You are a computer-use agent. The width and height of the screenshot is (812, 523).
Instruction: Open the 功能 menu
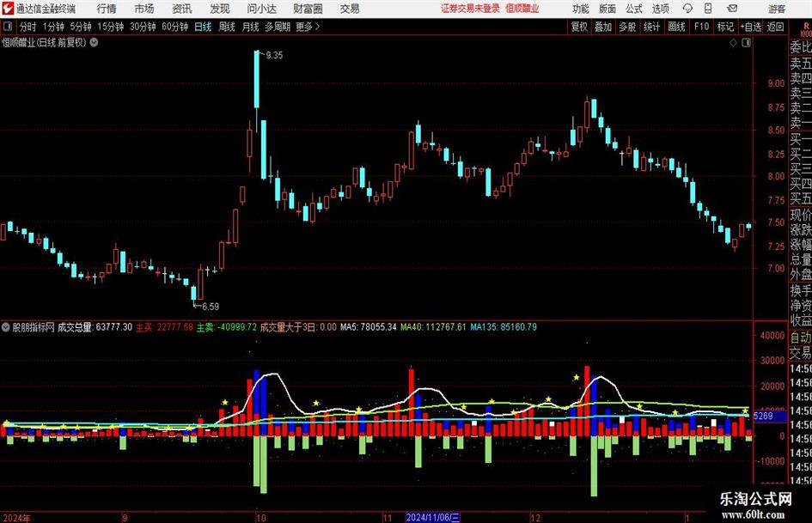(x=581, y=9)
